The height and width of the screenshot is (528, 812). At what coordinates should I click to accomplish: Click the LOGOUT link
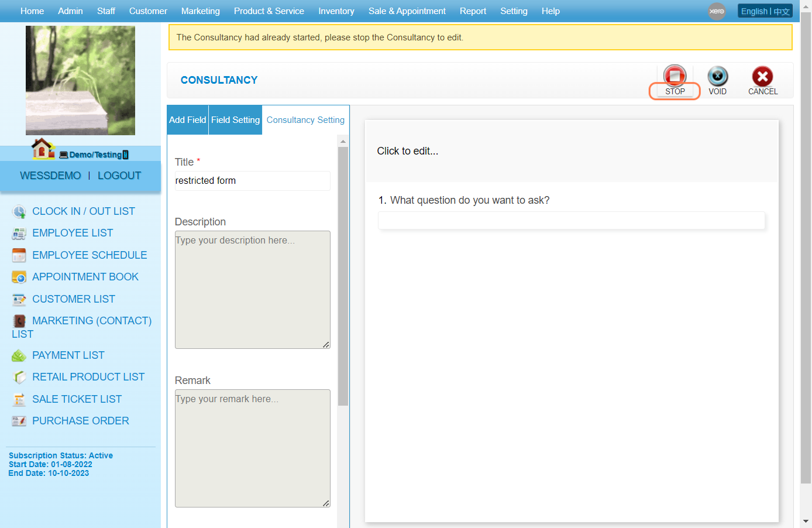(119, 176)
